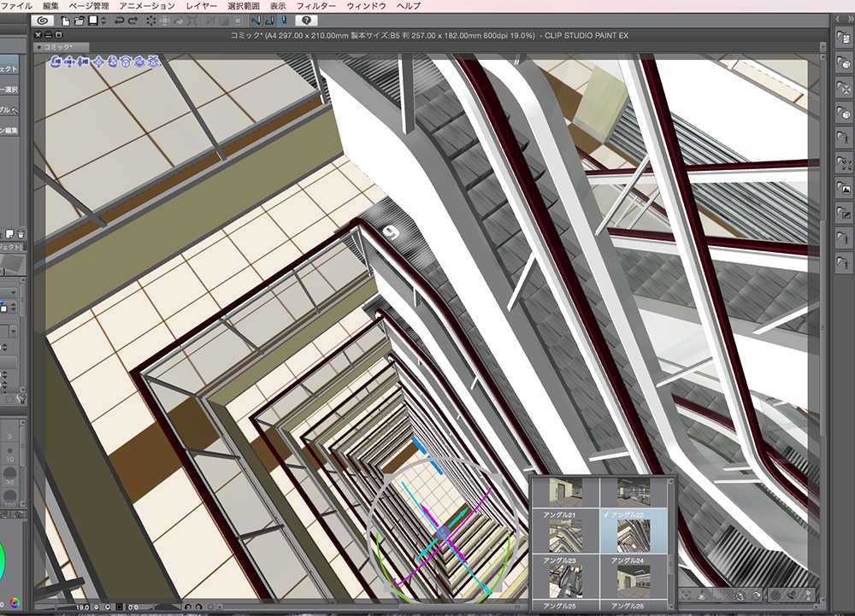Toggle snap to special ruler icon
Image resolution: width=855 pixels, height=616 pixels.
pos(268,20)
